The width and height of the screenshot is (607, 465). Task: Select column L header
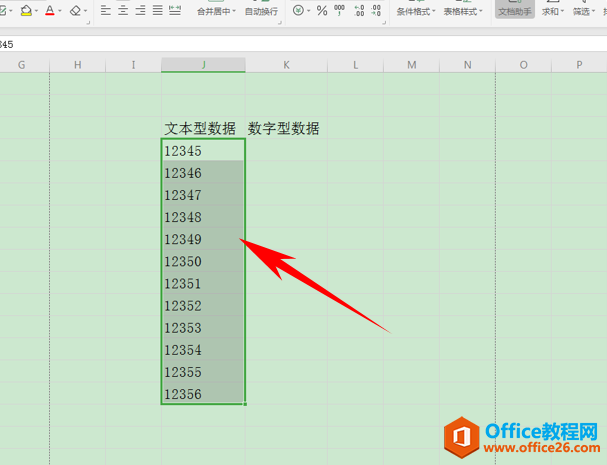coord(355,65)
